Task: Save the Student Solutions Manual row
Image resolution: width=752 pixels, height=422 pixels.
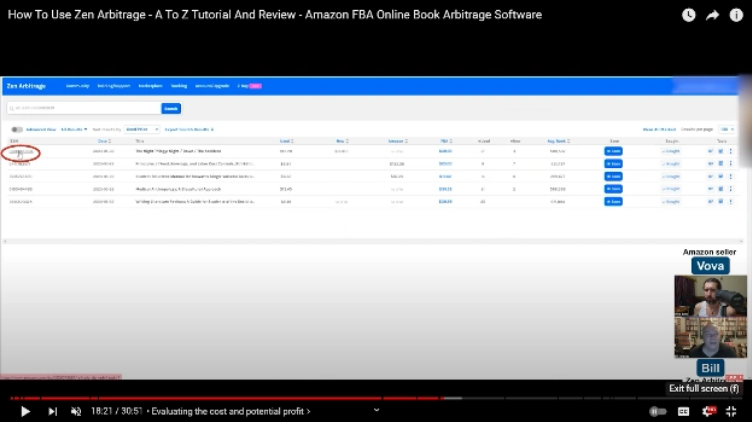Action: click(613, 176)
